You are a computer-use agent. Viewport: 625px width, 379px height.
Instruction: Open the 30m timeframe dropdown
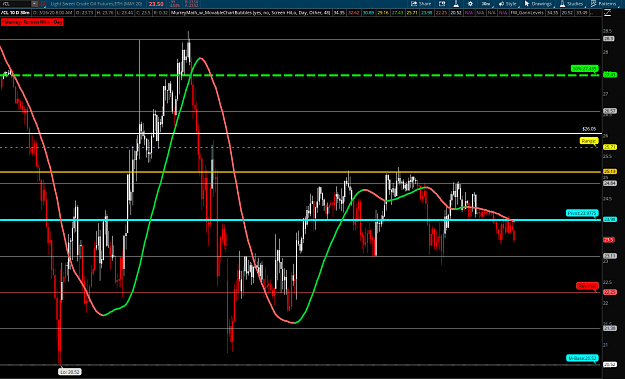coord(486,4)
